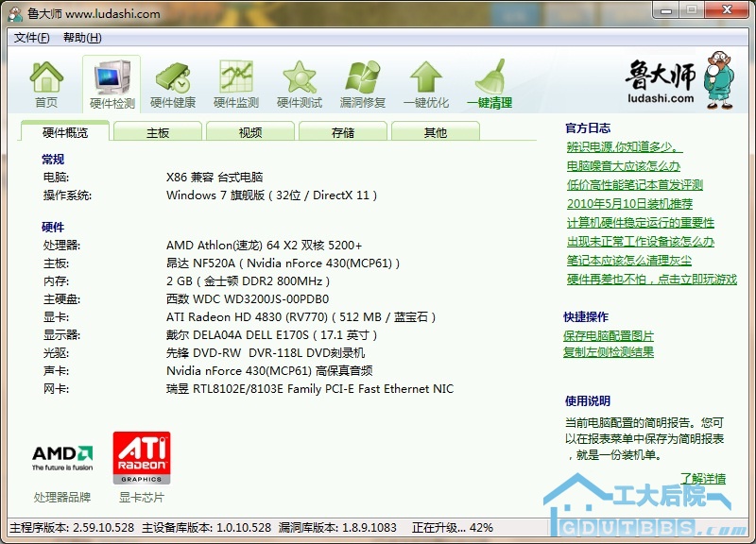
Task: Click 复制左侧检测结果 link
Action: 609,352
